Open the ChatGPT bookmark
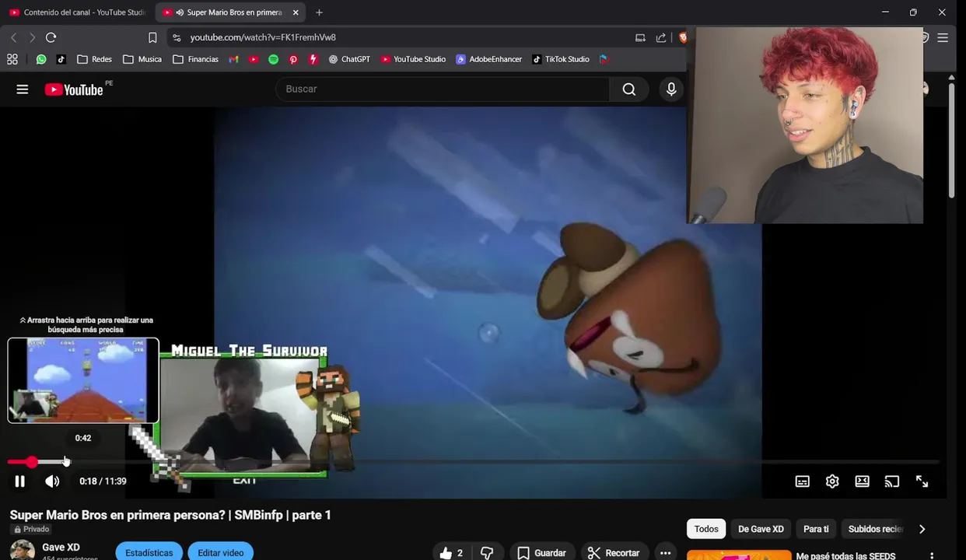966x560 pixels. [x=349, y=59]
